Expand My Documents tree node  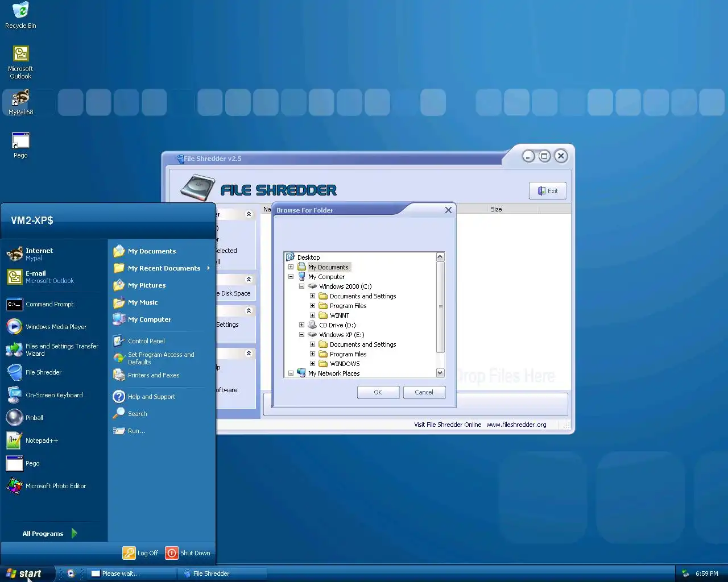pyautogui.click(x=291, y=267)
